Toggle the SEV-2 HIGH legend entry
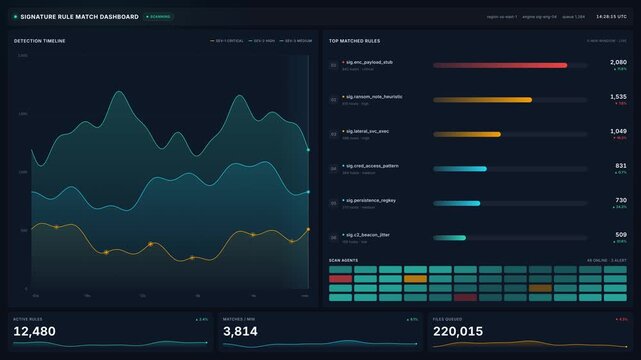The height and width of the screenshot is (360, 641). click(x=262, y=41)
